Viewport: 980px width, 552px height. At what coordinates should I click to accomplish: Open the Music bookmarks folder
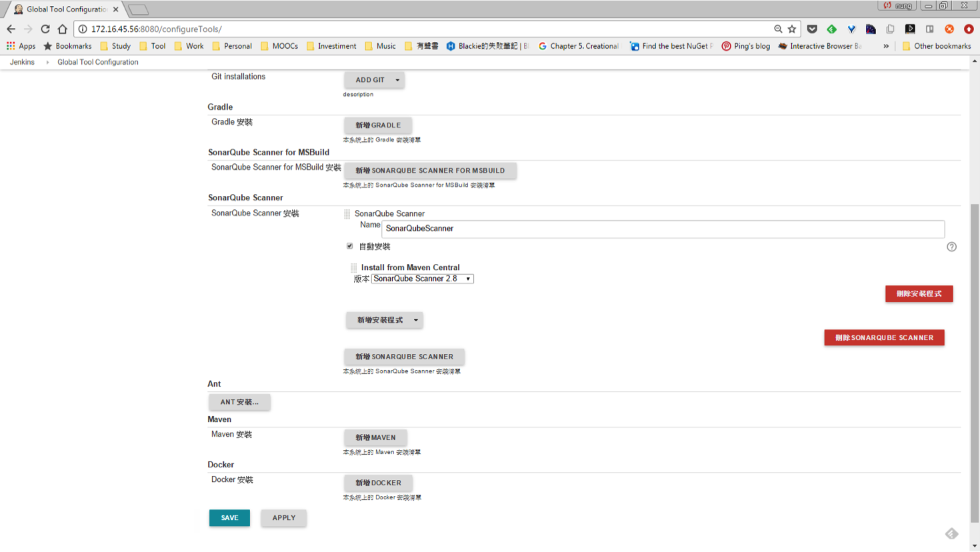point(380,46)
